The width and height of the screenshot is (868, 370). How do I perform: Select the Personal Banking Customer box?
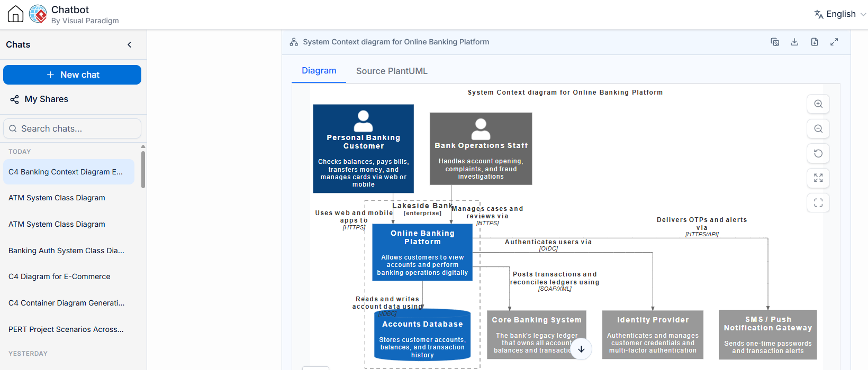click(x=364, y=149)
